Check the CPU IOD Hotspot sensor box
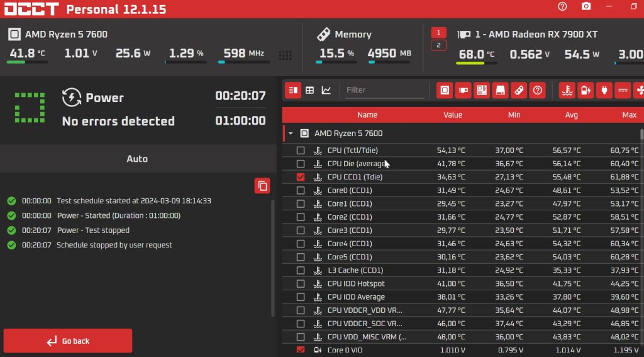The height and width of the screenshot is (357, 644). click(301, 283)
